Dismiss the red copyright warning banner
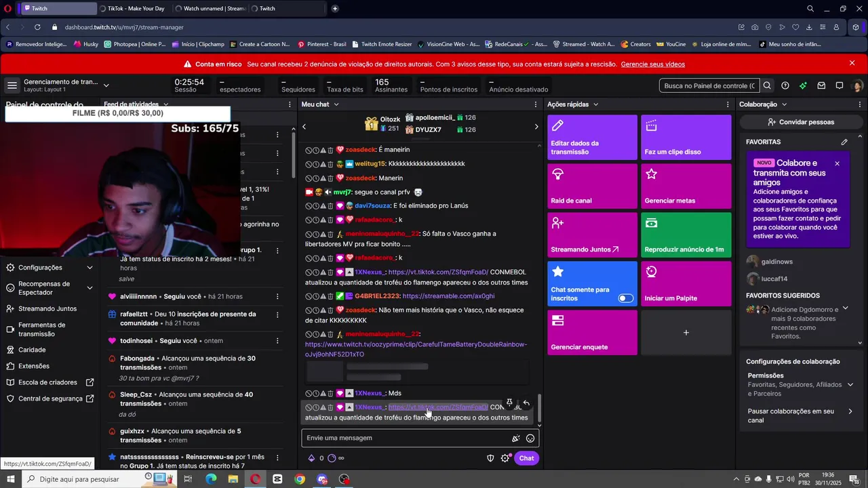 pos(852,63)
